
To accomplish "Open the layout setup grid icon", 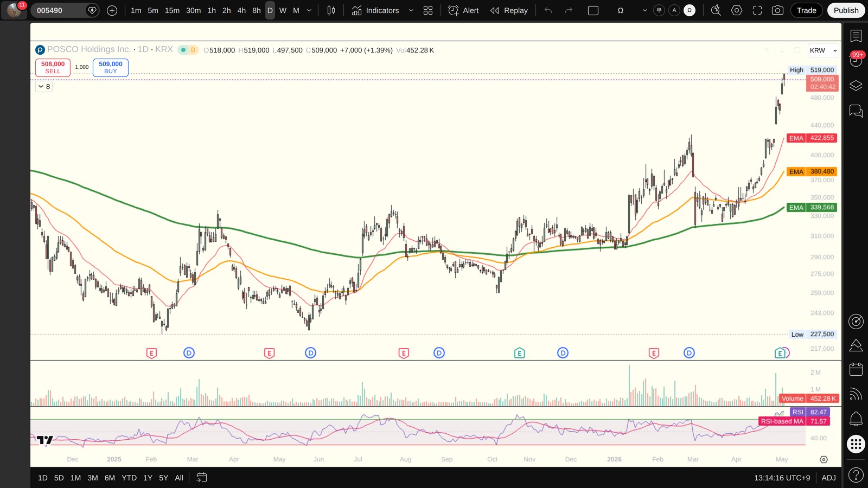I will pos(428,10).
